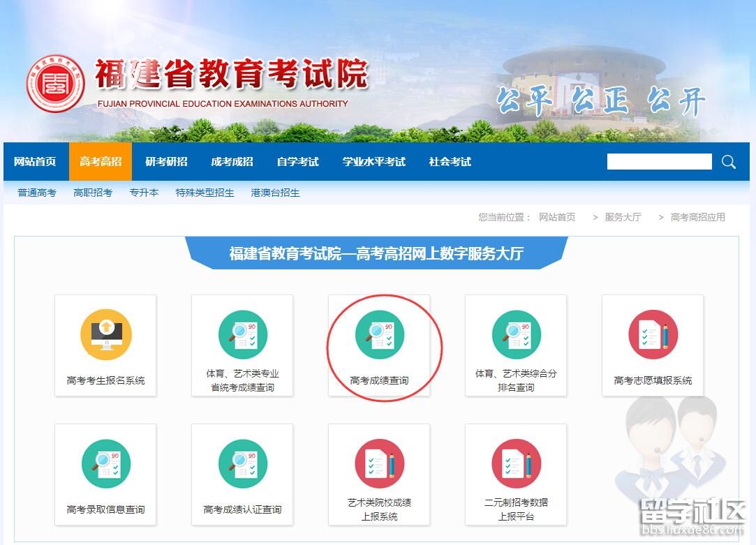Viewport: 756px width, 545px height.
Task: Switch to the 研考研招 nav tab
Action: click(x=166, y=162)
